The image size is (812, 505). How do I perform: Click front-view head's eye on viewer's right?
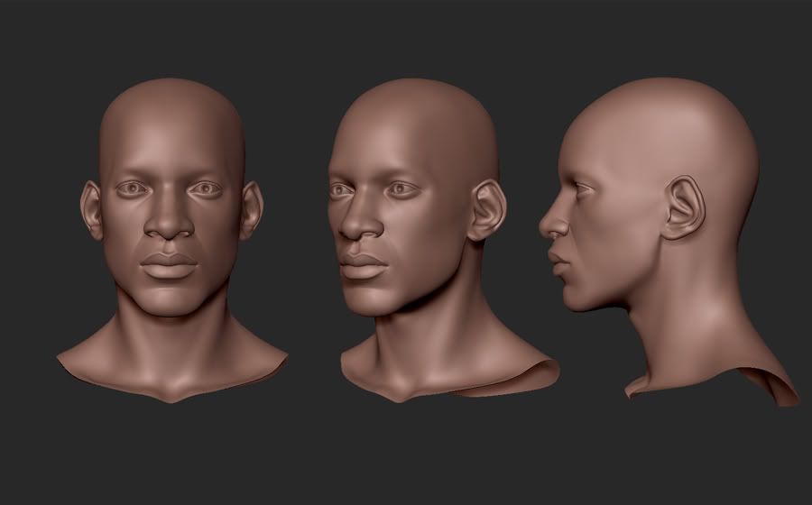(x=207, y=188)
